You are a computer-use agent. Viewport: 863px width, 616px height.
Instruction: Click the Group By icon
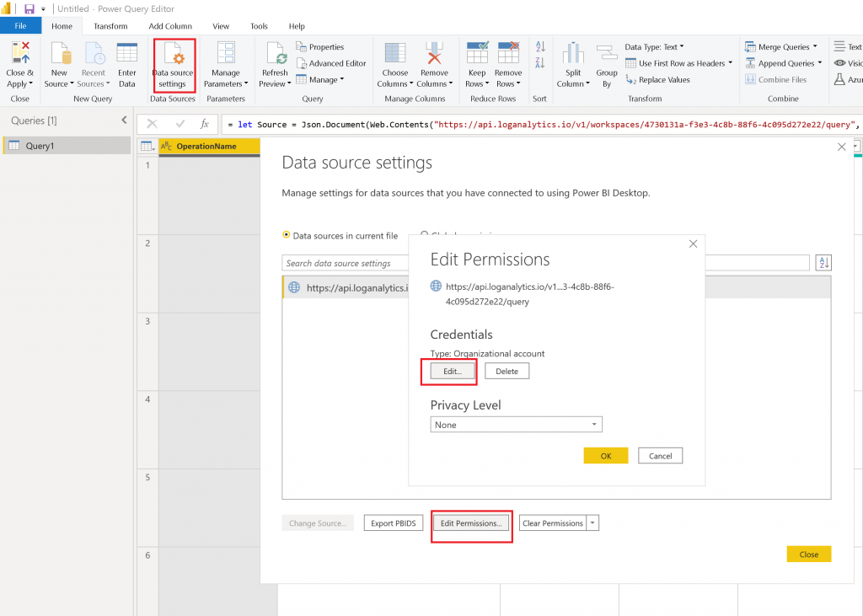[x=606, y=55]
